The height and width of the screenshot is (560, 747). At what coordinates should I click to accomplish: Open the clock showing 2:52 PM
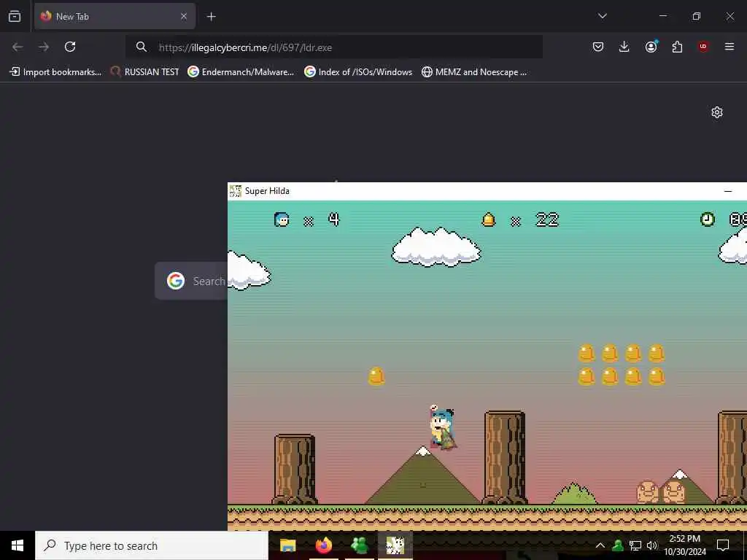tap(685, 545)
